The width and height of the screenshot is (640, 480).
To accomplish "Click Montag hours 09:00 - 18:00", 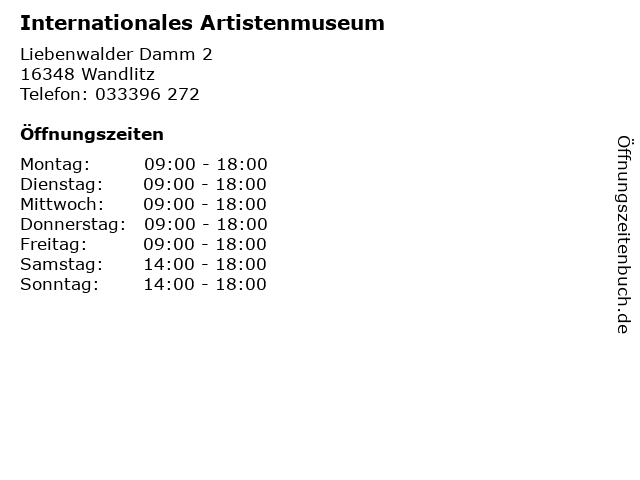I will pyautogui.click(x=206, y=164).
